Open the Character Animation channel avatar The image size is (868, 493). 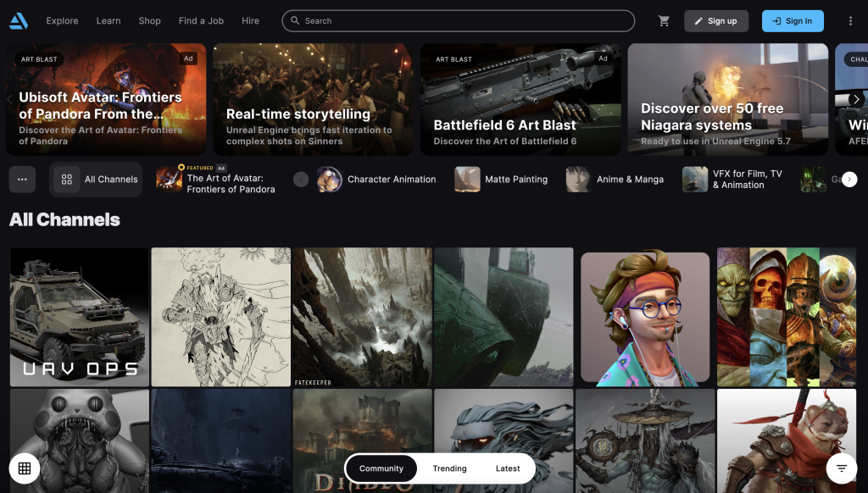328,179
